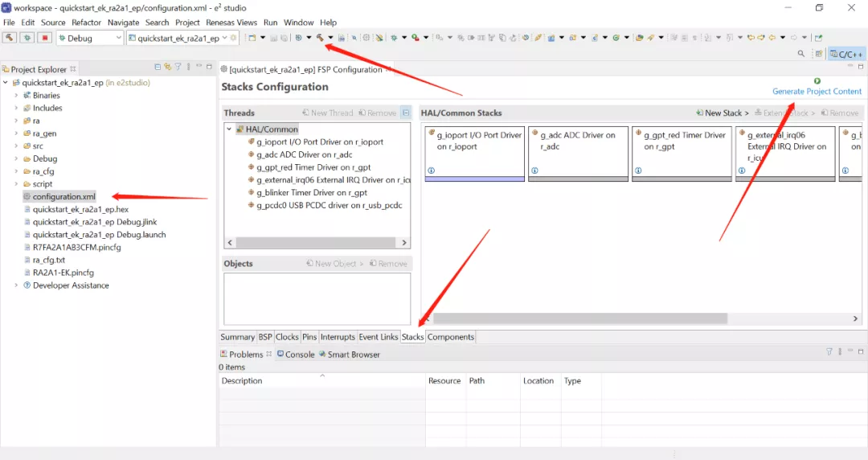Open the Console tab
The height and width of the screenshot is (460, 868).
coord(296,354)
